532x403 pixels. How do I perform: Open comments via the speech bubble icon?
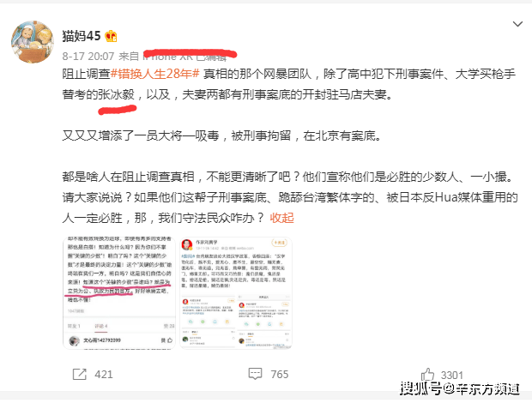pyautogui.click(x=255, y=374)
